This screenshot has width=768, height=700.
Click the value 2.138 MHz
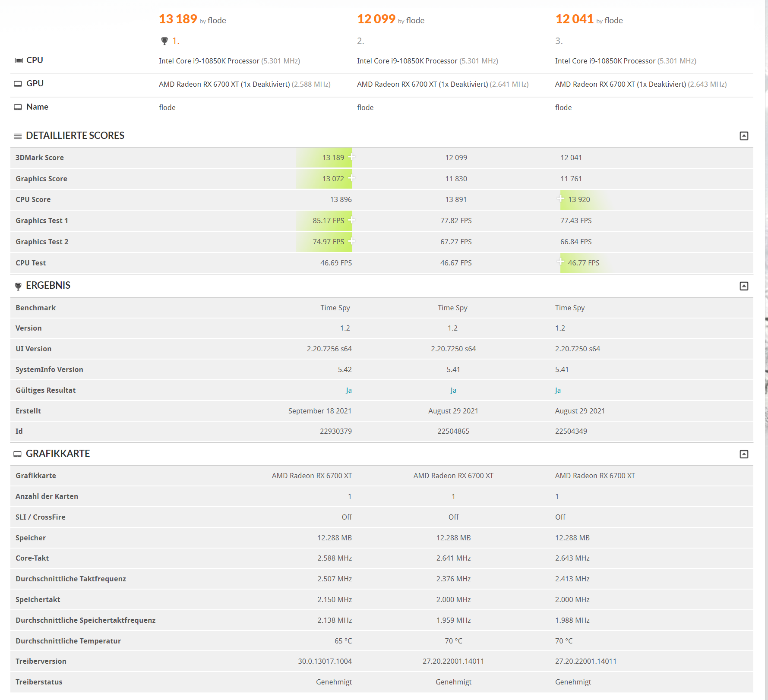coord(335,621)
